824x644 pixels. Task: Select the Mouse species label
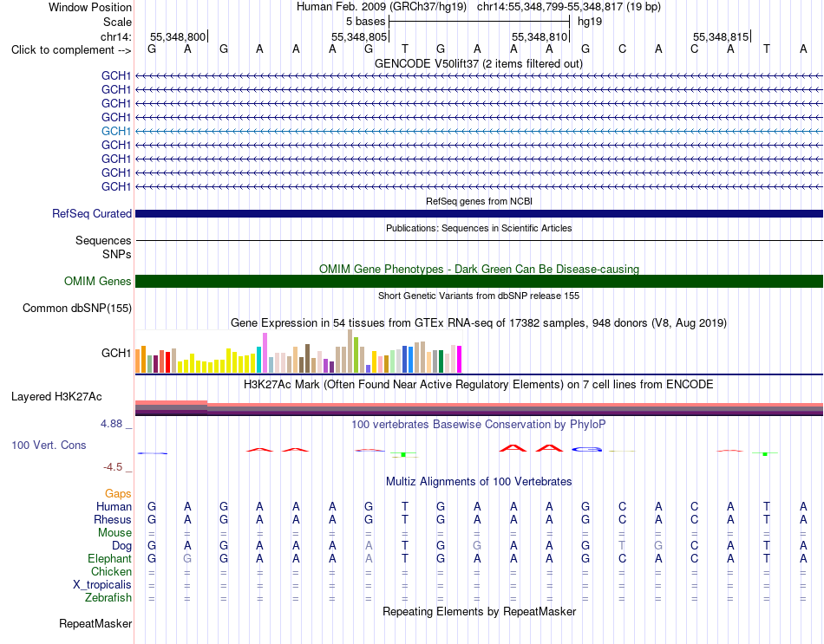point(114,533)
